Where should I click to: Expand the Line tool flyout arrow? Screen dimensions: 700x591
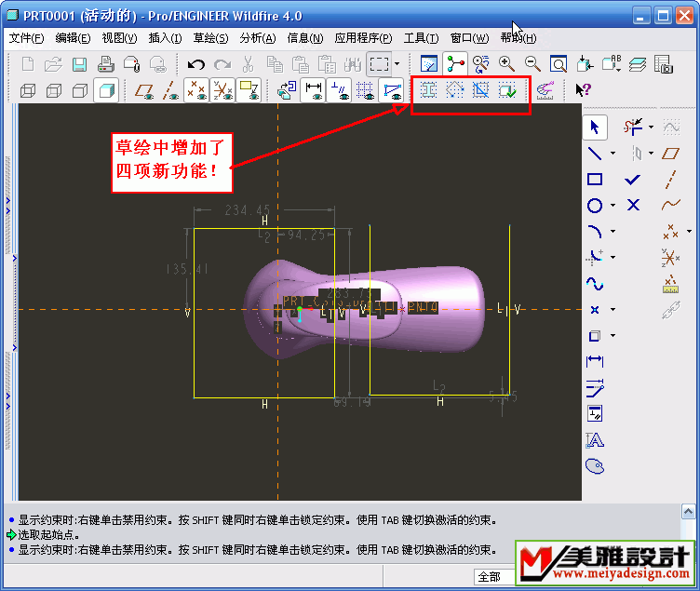pos(612,154)
